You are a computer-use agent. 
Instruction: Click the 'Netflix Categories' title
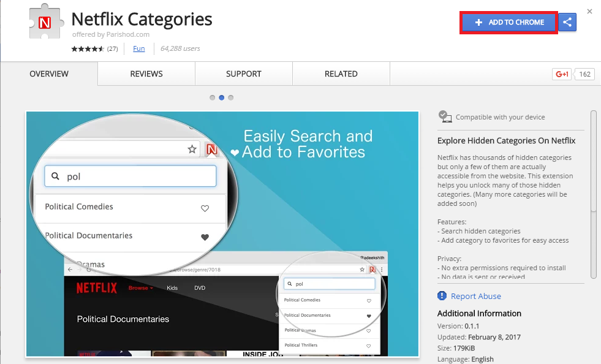click(142, 19)
